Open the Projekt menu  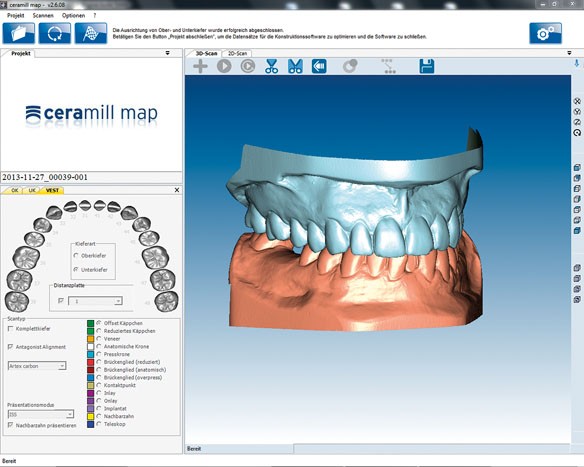click(16, 16)
